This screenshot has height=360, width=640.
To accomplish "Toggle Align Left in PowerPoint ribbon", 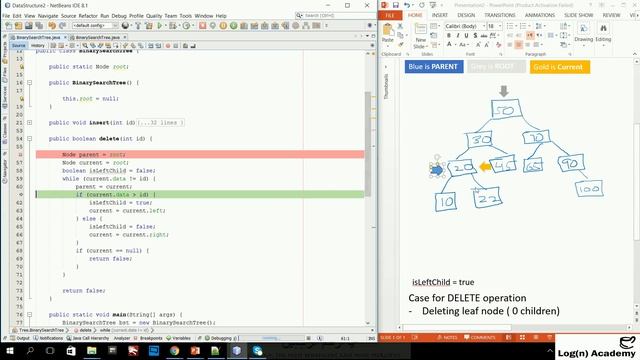I will coord(510,44).
